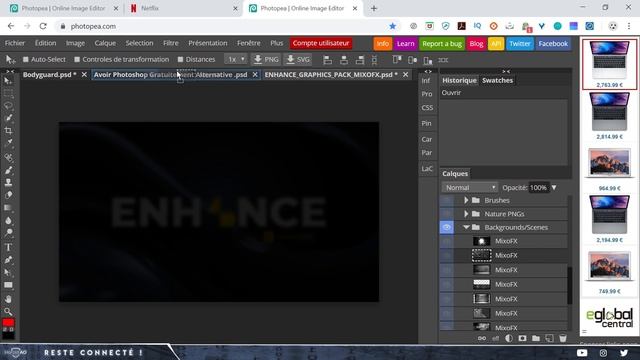
Task: Export as SVG from options bar
Action: click(x=298, y=60)
